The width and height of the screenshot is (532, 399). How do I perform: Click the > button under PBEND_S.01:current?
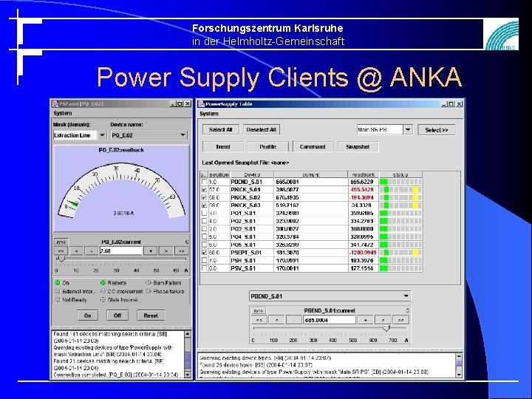click(383, 320)
